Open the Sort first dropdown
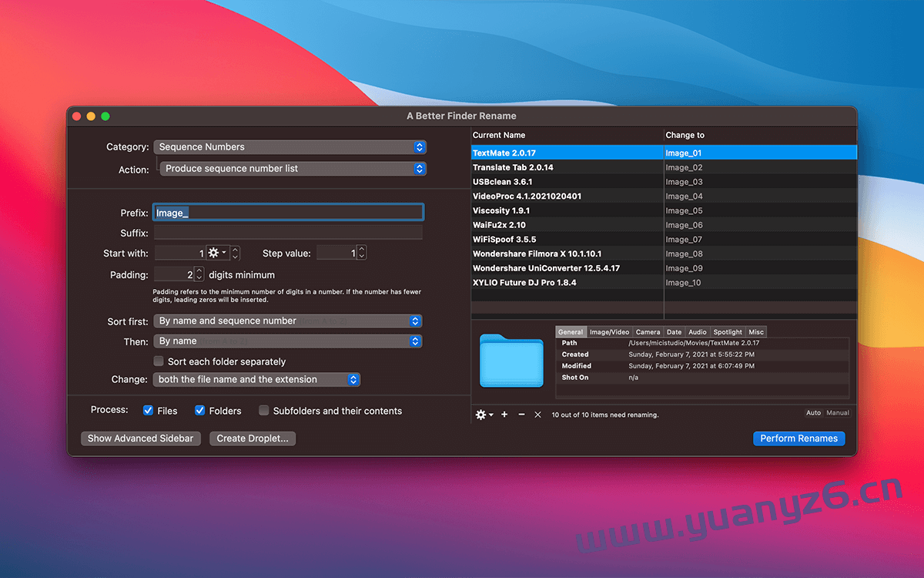Screen dimensions: 924x578 [x=288, y=321]
